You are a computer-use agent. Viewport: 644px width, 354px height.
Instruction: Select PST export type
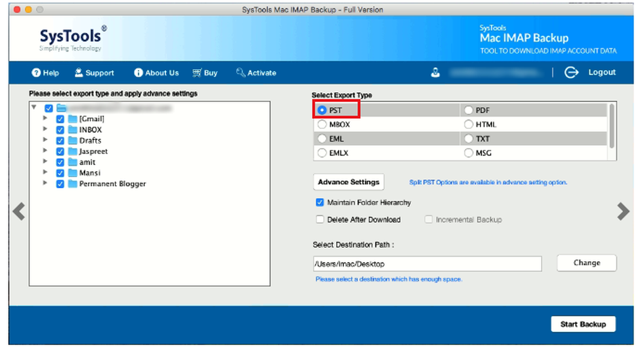322,110
